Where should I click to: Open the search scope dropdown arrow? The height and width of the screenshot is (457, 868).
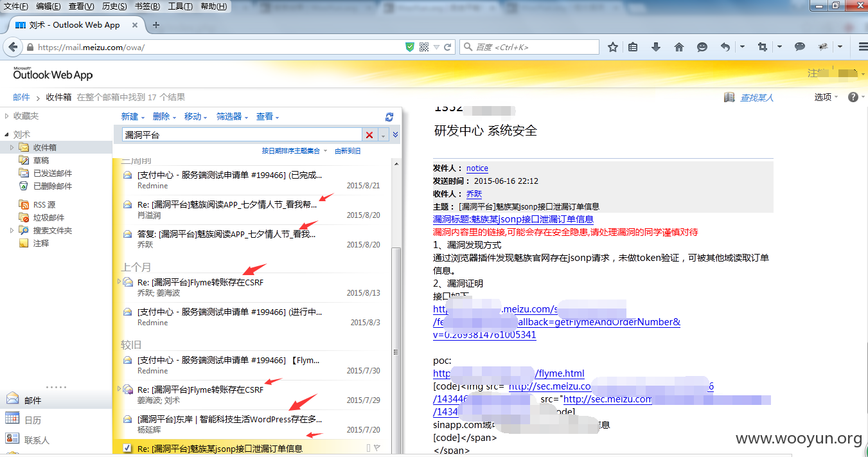pyautogui.click(x=384, y=135)
